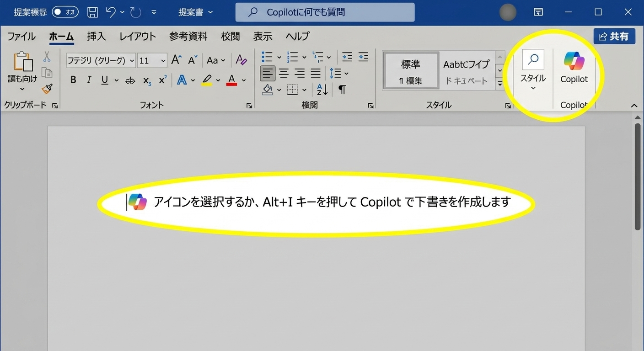Select the Format Painter brush icon
Viewport: 644px width, 351px height.
point(47,89)
